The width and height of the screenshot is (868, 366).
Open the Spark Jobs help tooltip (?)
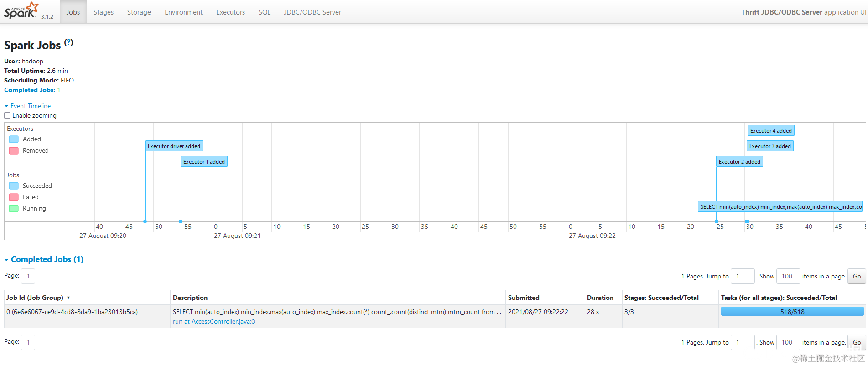point(68,42)
